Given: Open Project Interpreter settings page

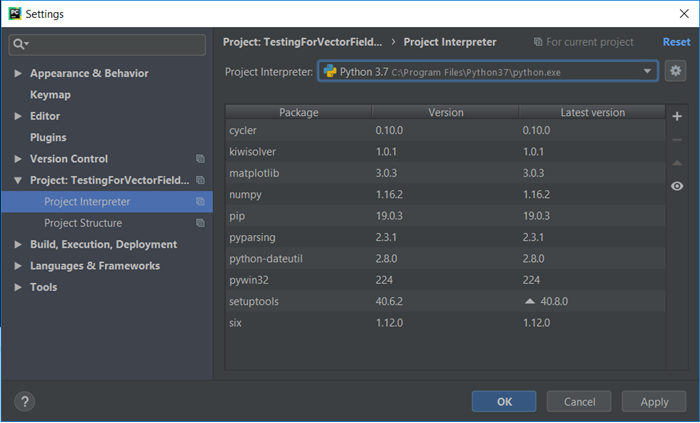Looking at the screenshot, I should (107, 202).
